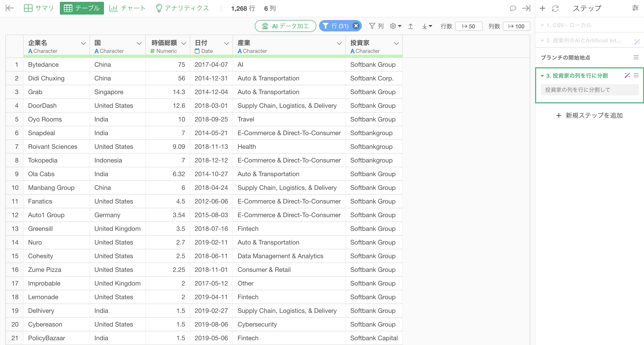Click the upload arrow icon
644x345 pixels.
click(411, 26)
